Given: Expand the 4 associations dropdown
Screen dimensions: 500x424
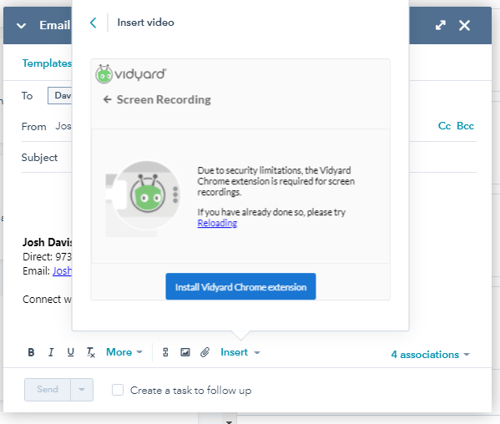Looking at the screenshot, I should (430, 354).
